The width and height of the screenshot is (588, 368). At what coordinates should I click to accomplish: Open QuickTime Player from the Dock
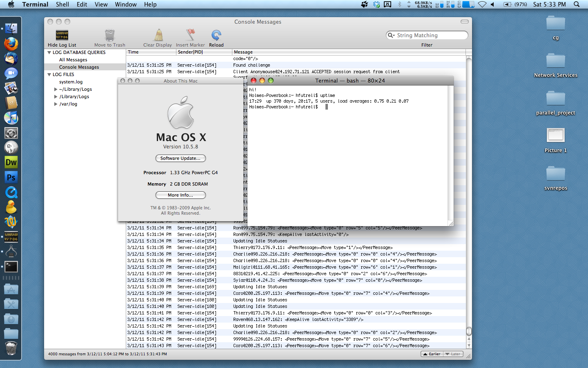click(11, 192)
